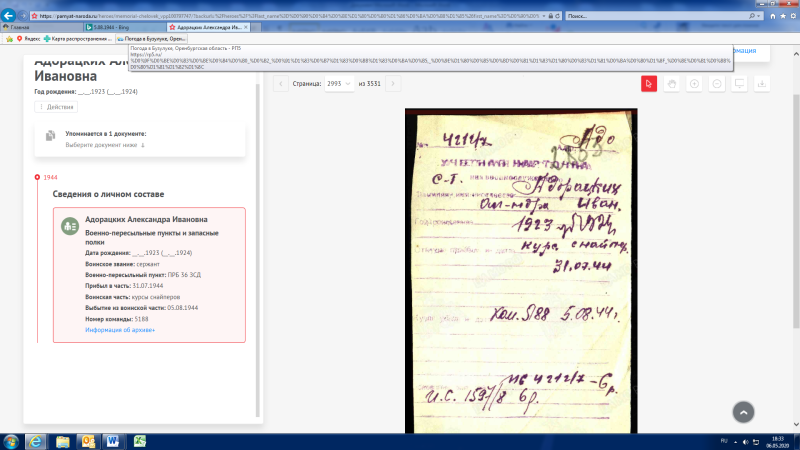Click browser Back arrow button

pos(9,15)
